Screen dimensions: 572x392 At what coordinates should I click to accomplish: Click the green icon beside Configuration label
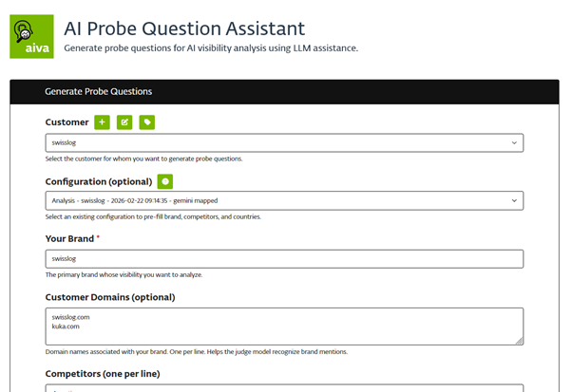click(x=165, y=181)
